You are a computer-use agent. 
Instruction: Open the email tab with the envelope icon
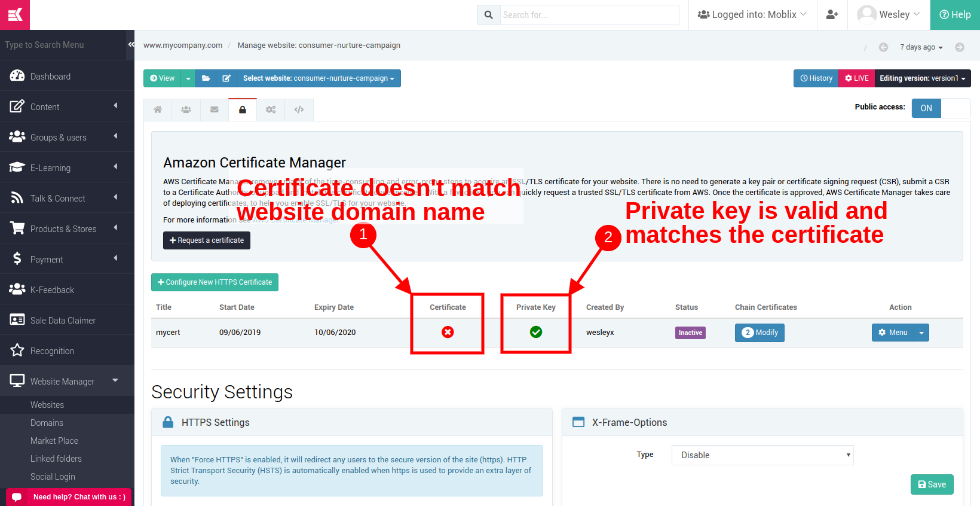[x=215, y=109]
